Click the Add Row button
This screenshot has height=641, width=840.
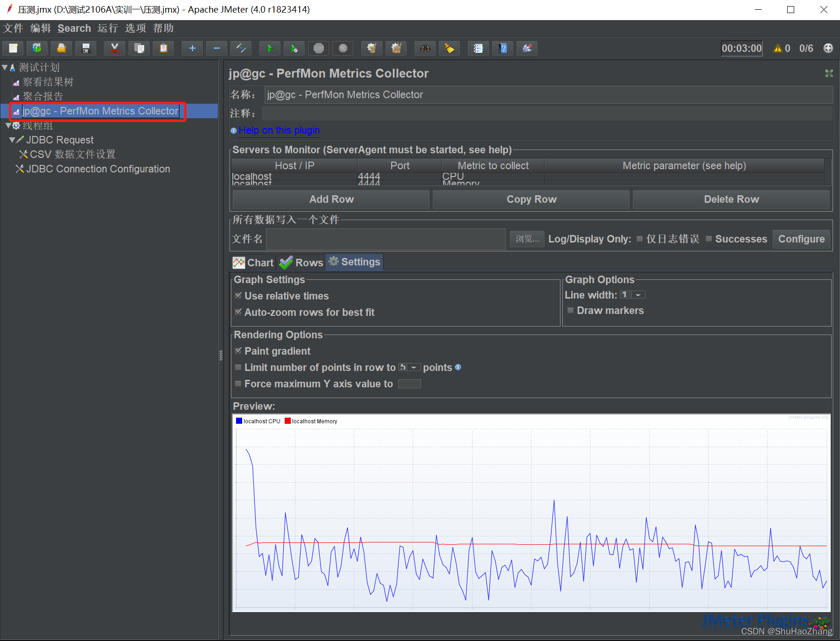[331, 199]
